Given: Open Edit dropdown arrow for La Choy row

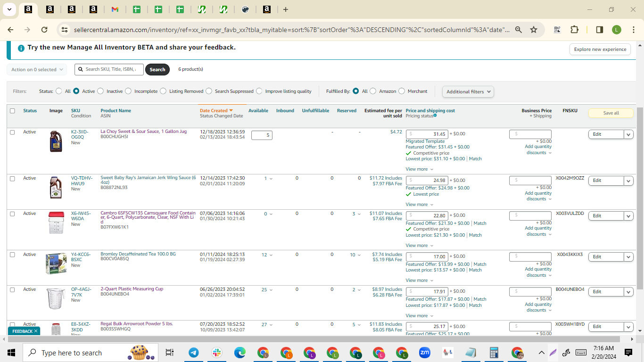Looking at the screenshot, I should coord(628,134).
